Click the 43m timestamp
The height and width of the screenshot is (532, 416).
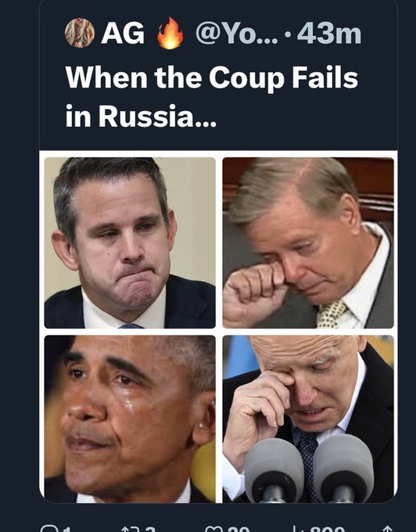(x=329, y=34)
